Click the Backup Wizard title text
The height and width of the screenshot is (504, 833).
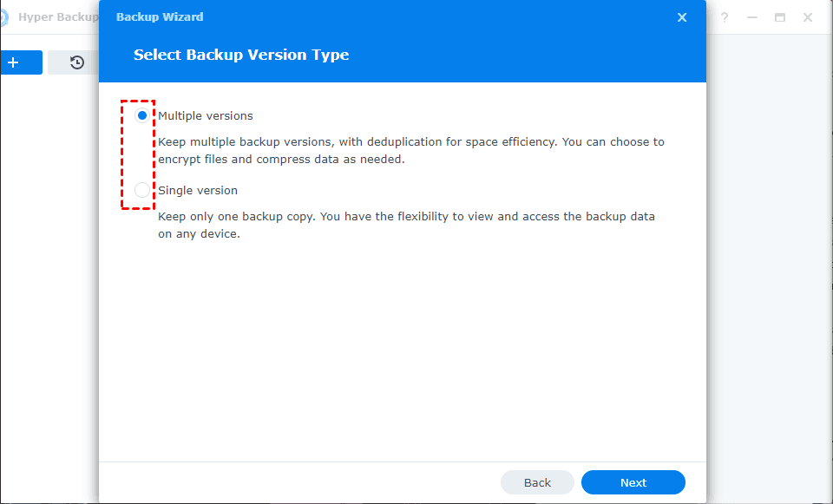coord(160,17)
